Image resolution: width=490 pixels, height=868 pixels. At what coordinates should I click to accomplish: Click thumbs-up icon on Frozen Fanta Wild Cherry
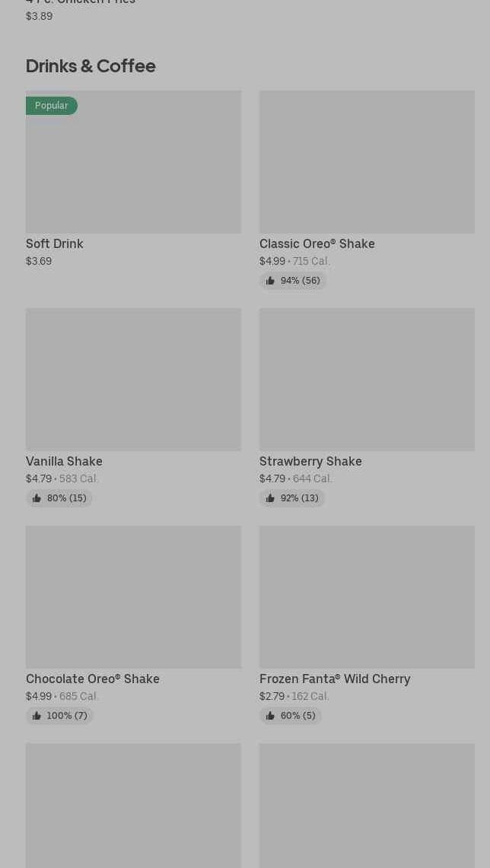(270, 716)
